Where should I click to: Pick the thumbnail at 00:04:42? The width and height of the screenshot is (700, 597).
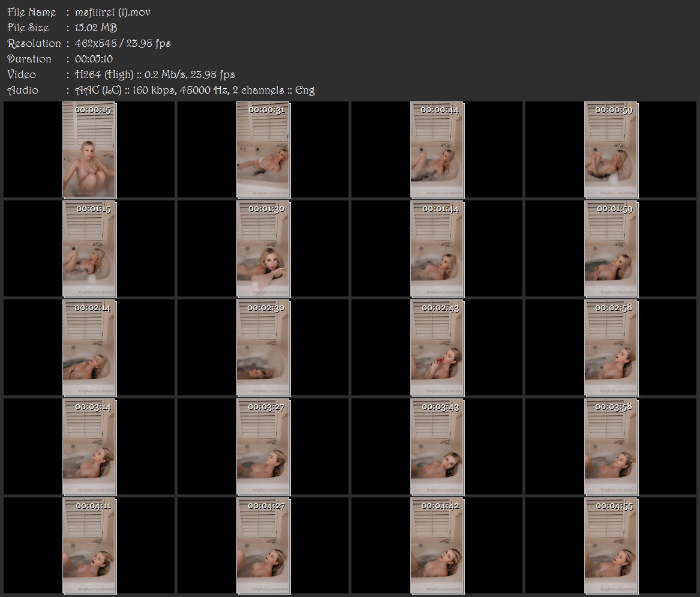[437, 546]
